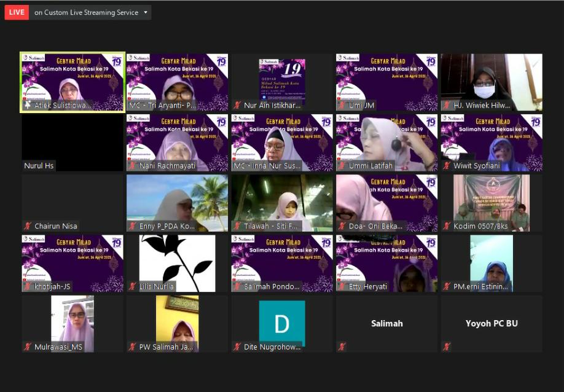The width and height of the screenshot is (564, 392).
Task: Select Kodim 0507/Bks video tile
Action: pos(492,203)
